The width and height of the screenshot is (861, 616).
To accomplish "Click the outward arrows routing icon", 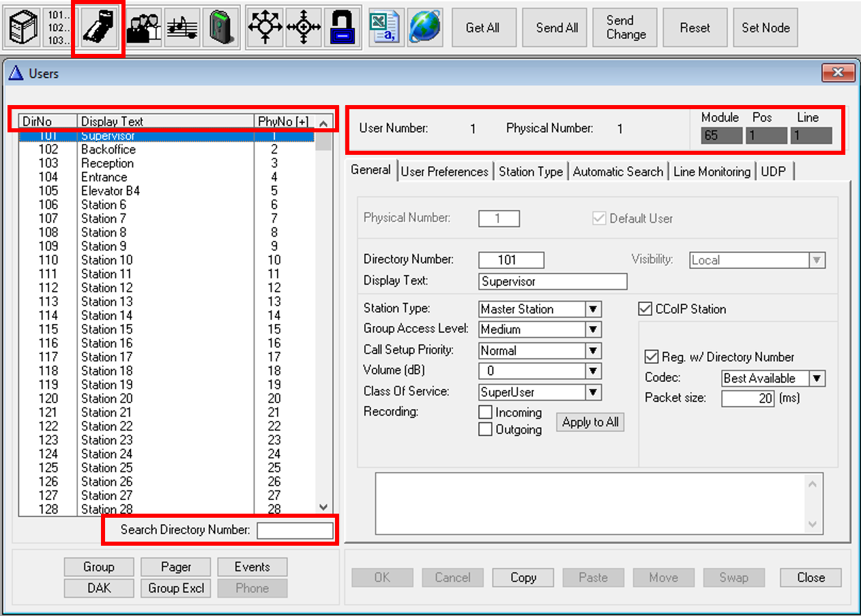I will pyautogui.click(x=264, y=27).
